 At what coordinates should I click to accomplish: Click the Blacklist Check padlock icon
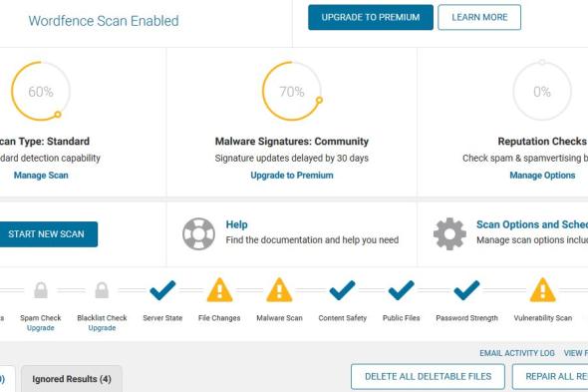coord(102,290)
